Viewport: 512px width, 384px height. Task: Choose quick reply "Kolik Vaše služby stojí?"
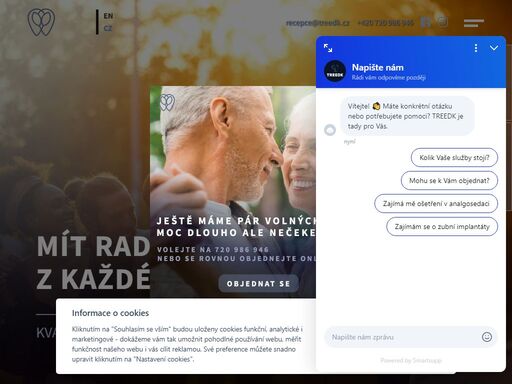[x=454, y=158]
